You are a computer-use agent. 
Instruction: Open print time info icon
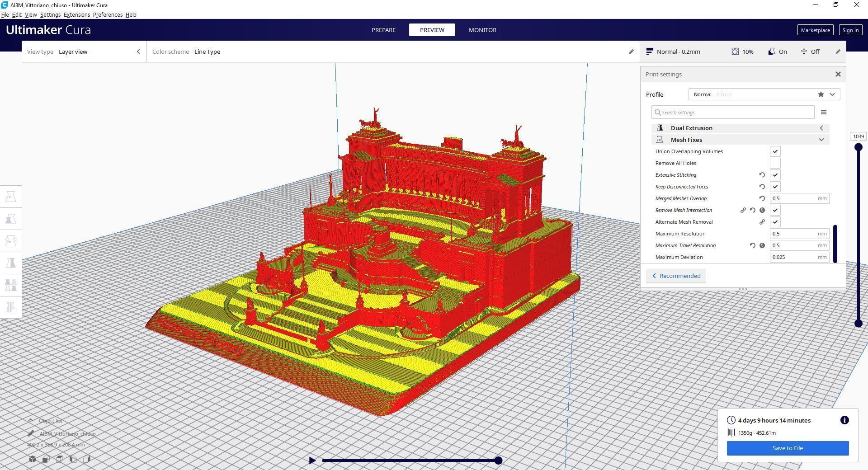coord(844,420)
